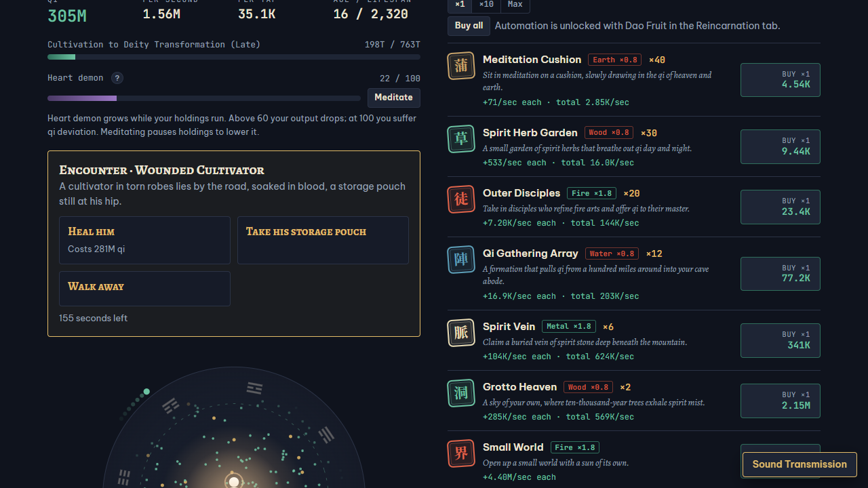Click the Qi Gathering Array icon
Screen dimensions: 868x488
pyautogui.click(x=461, y=260)
